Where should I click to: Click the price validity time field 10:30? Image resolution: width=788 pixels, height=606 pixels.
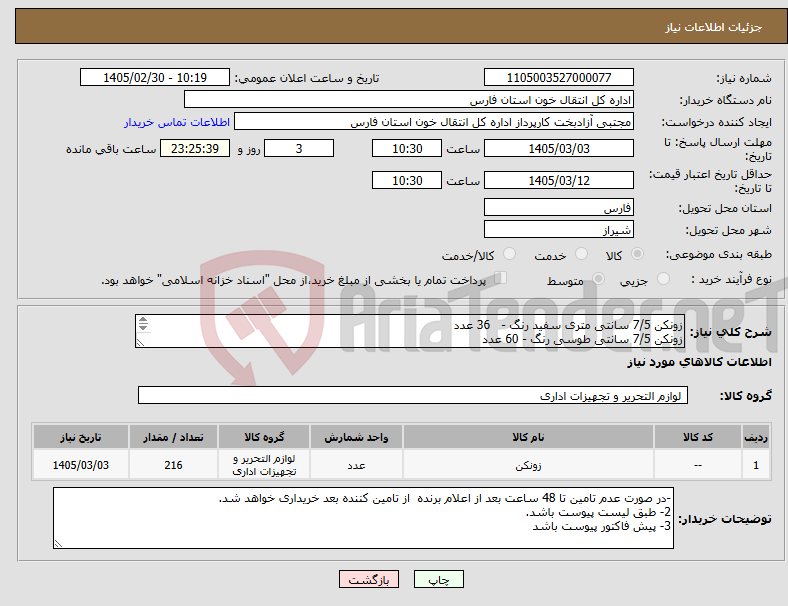[407, 180]
